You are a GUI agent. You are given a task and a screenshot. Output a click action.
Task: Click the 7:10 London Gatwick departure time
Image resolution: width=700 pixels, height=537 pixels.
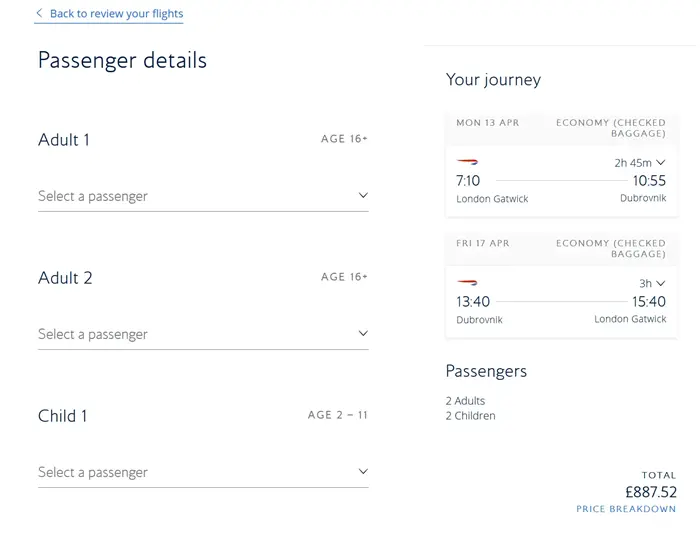468,181
